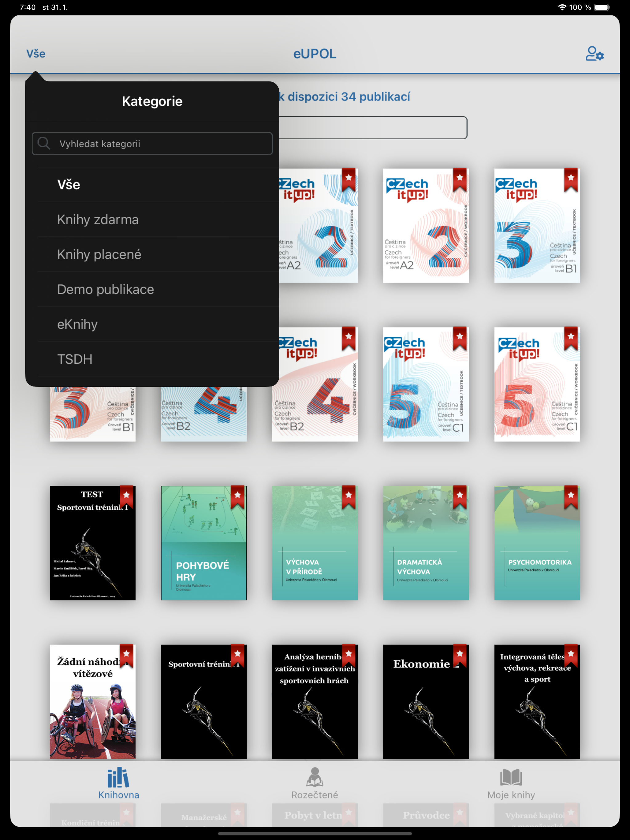The width and height of the screenshot is (630, 840).
Task: Click the eUPOL title
Action: coord(315,53)
